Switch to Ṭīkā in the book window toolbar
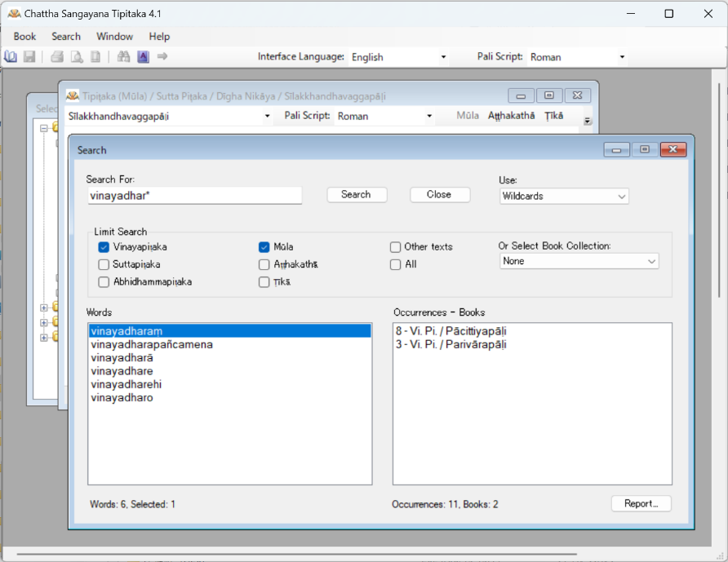This screenshot has height=562, width=728. tap(554, 116)
